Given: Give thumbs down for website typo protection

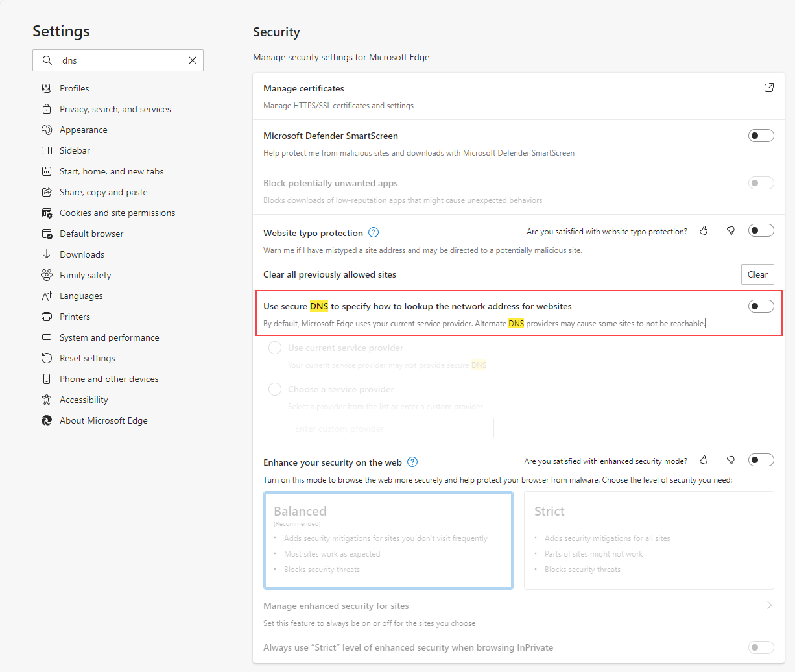Looking at the screenshot, I should (731, 230).
